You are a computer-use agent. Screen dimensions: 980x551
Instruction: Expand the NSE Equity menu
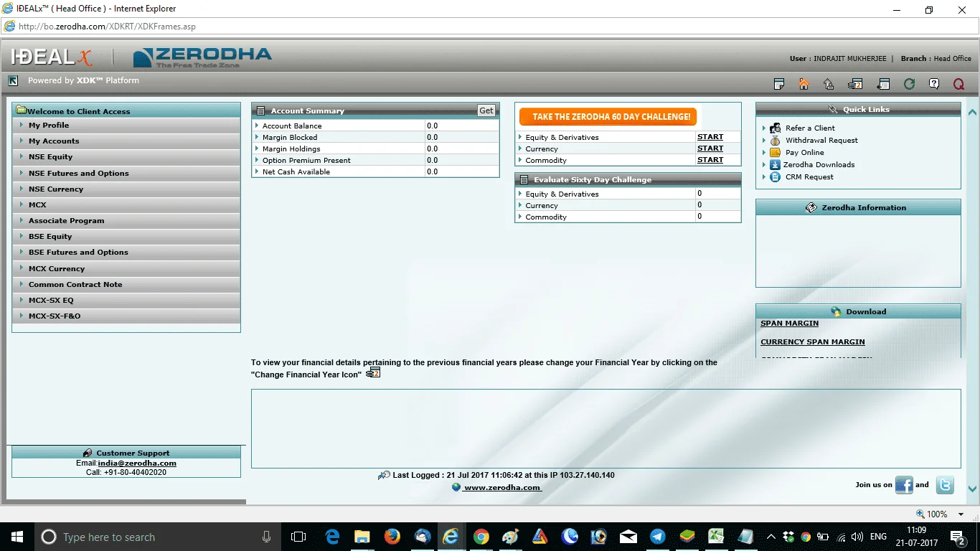click(x=126, y=156)
